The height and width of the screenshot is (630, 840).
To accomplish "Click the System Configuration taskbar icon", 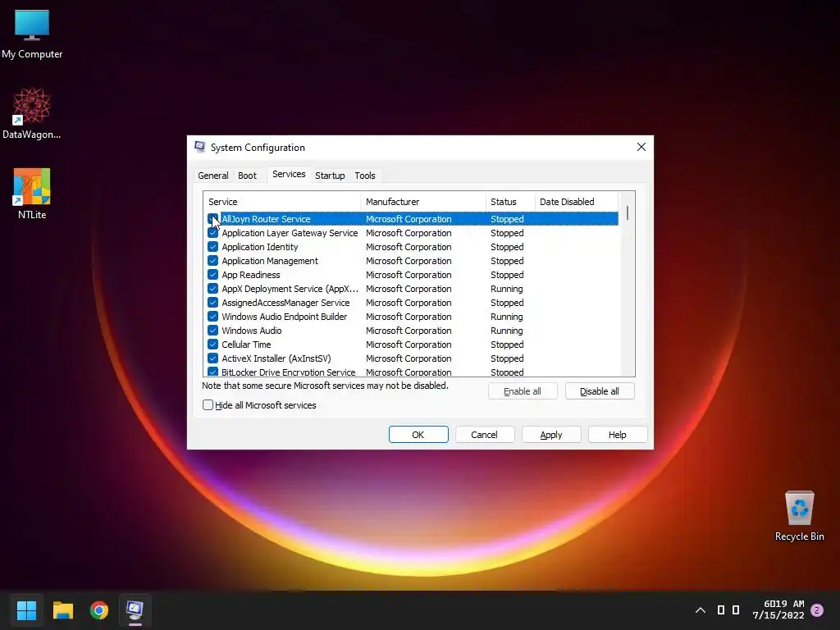I will pos(135,609).
